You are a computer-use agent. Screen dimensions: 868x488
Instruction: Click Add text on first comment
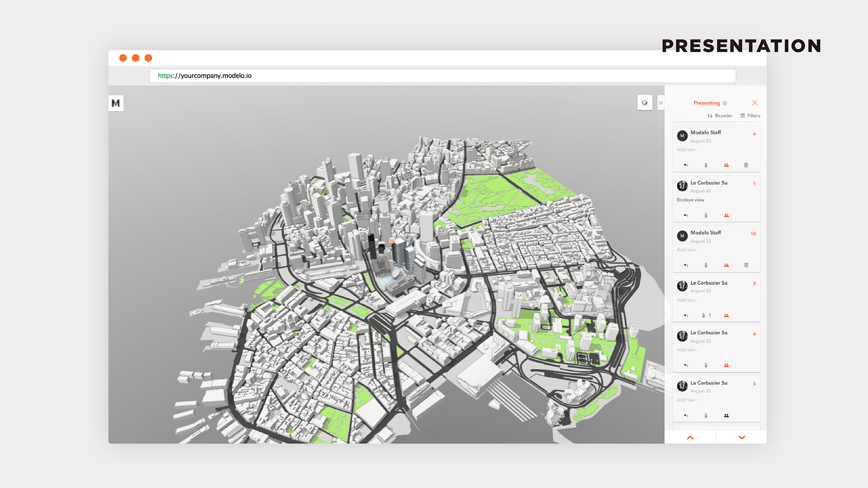(x=687, y=150)
